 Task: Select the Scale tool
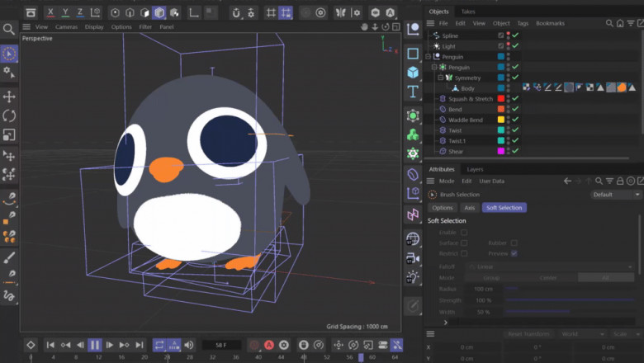[x=9, y=135]
